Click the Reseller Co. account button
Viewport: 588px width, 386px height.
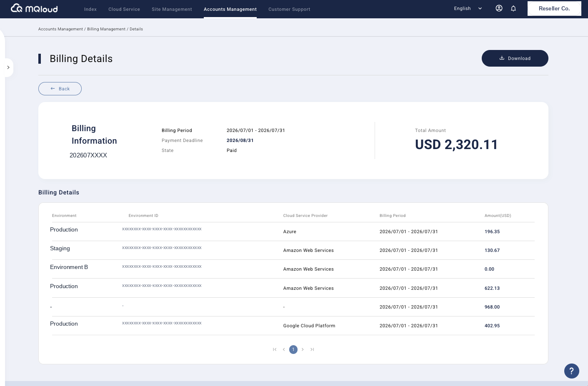click(554, 8)
